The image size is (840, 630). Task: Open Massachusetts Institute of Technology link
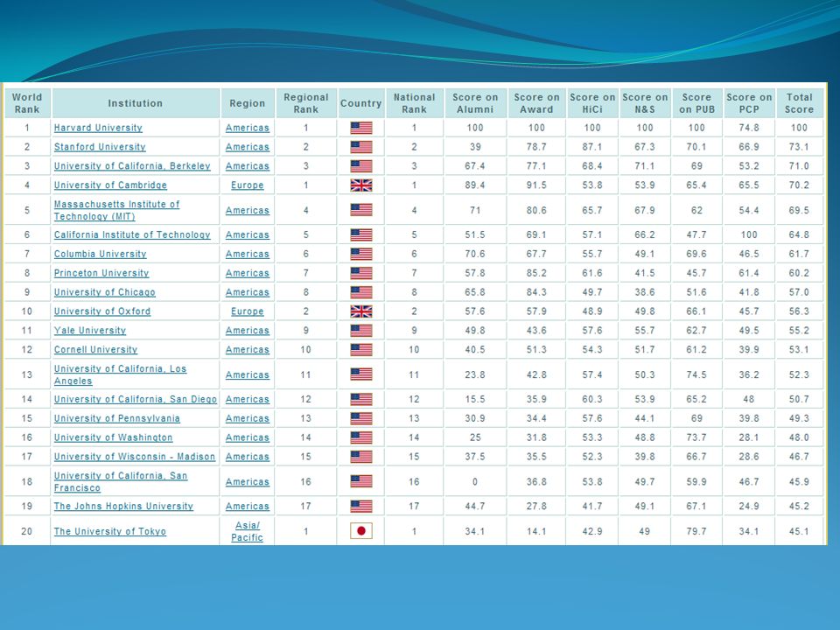coord(116,211)
